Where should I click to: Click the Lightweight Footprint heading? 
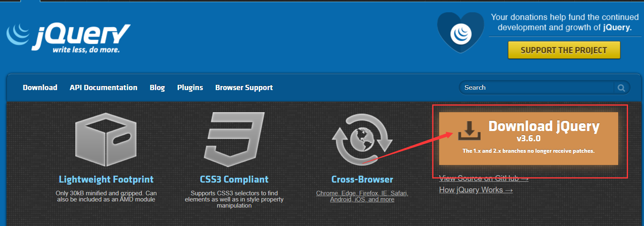coord(106,179)
